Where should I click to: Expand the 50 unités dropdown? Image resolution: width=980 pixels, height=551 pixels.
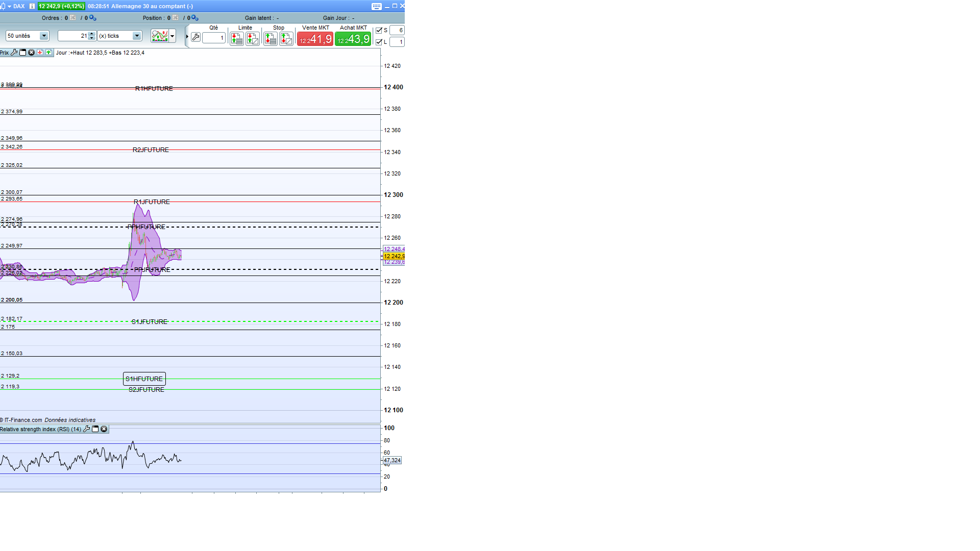point(44,36)
